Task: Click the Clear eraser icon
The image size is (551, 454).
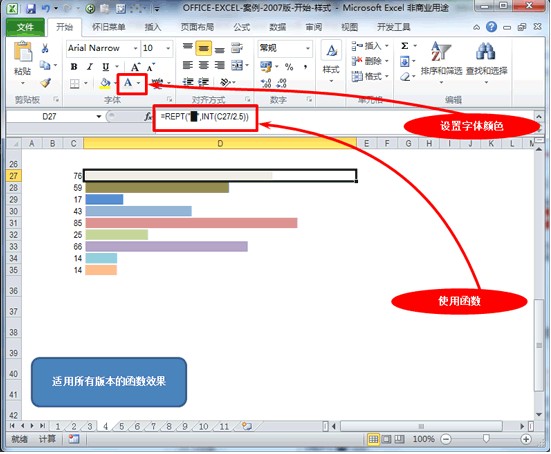Action: 406,76
